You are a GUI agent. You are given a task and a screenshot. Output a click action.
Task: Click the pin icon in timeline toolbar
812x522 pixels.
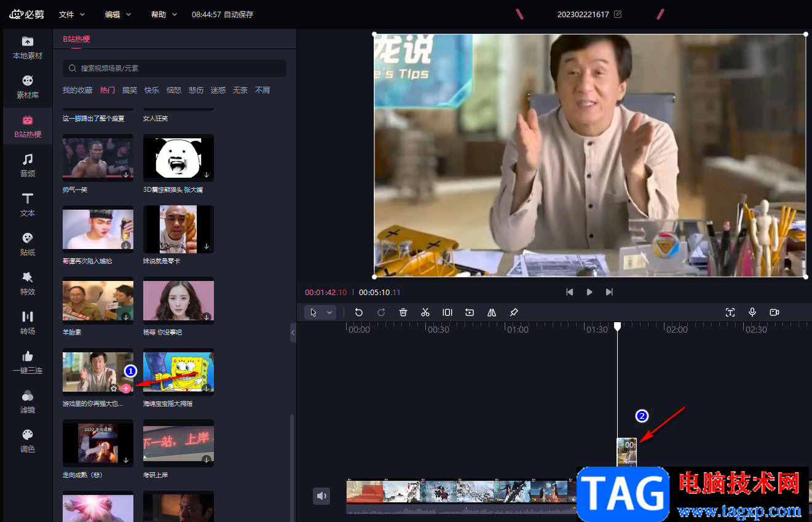[514, 312]
